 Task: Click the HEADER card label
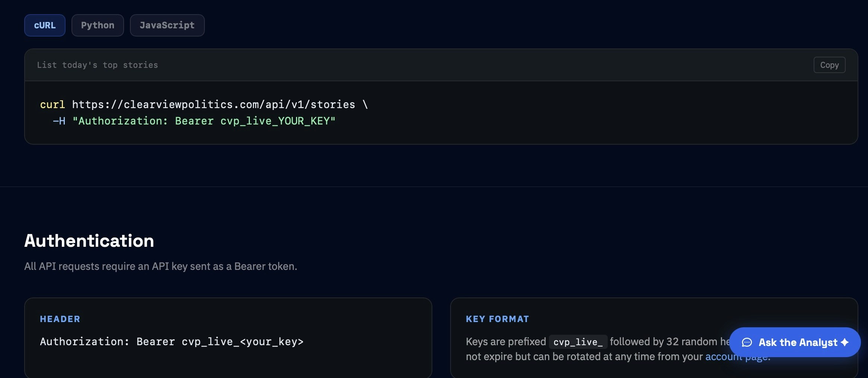[x=60, y=319]
